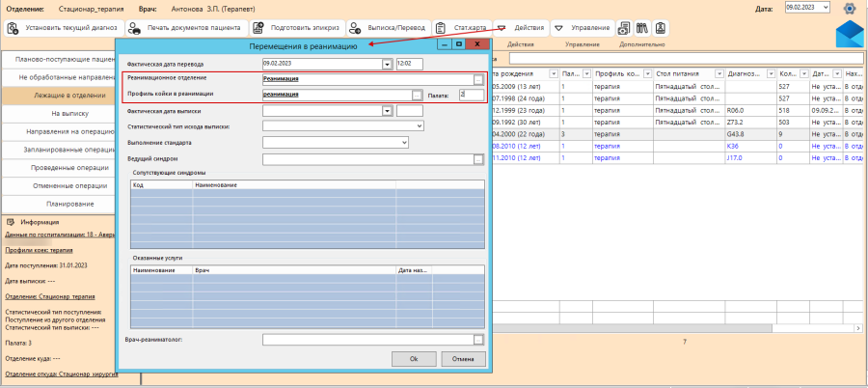Viewport: 868px width, 388px height.
Task: Click diagnosis cell G43.8
Action: click(750, 134)
